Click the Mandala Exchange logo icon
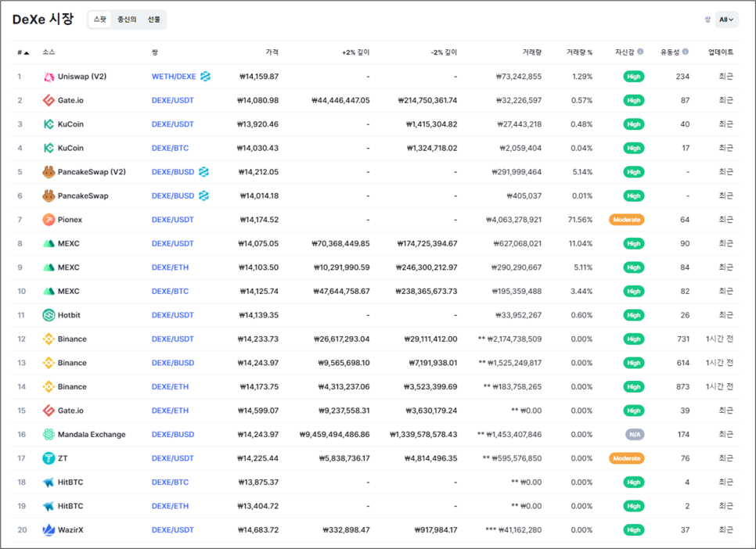The width and height of the screenshot is (756, 549). coord(49,434)
